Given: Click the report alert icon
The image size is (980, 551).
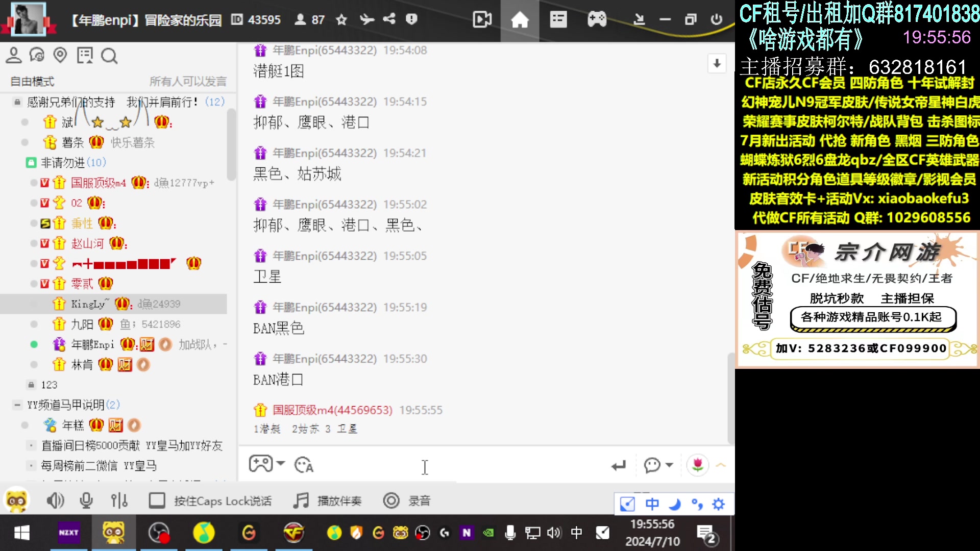Looking at the screenshot, I should tap(411, 19).
